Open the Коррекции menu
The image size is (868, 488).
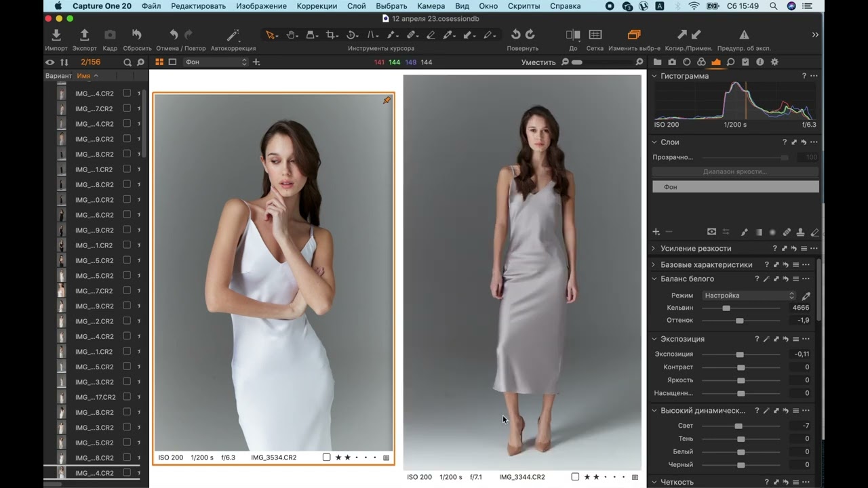tap(317, 6)
